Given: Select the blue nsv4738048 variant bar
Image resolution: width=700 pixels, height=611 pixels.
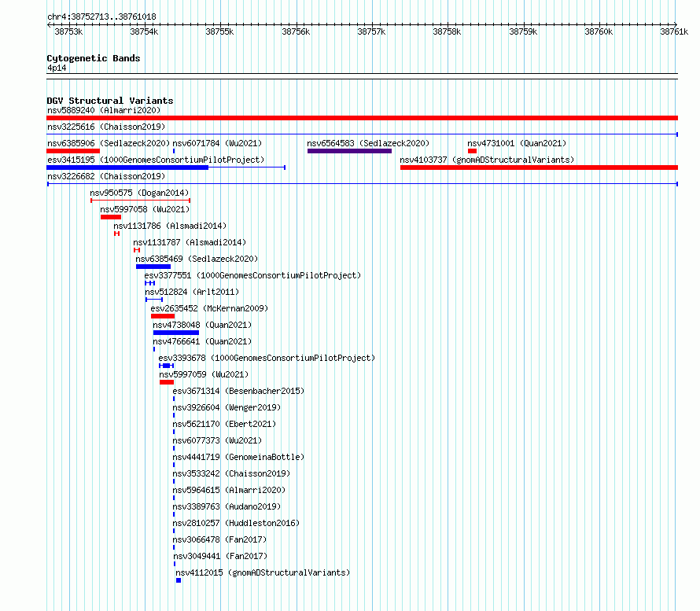Looking at the screenshot, I should click(176, 333).
